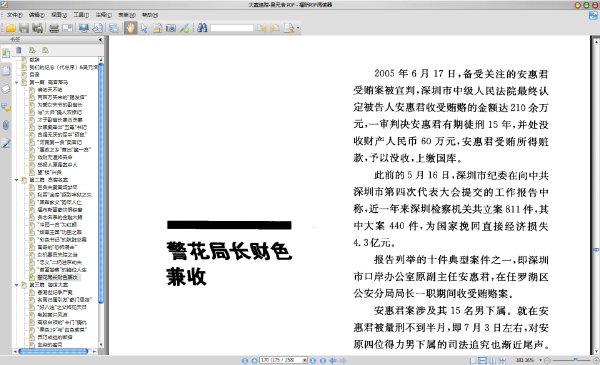Select facing pages layout icon
The image size is (600, 365).
click(492, 360)
